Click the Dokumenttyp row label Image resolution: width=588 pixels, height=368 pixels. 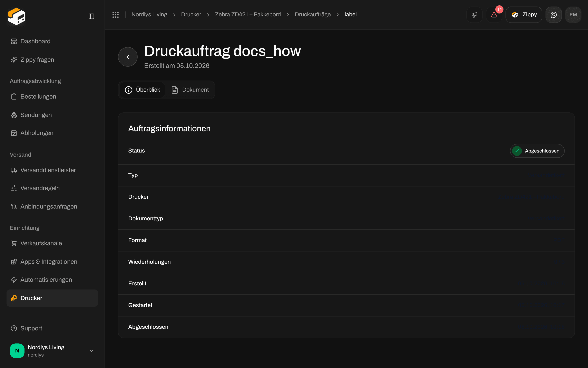(x=146, y=219)
